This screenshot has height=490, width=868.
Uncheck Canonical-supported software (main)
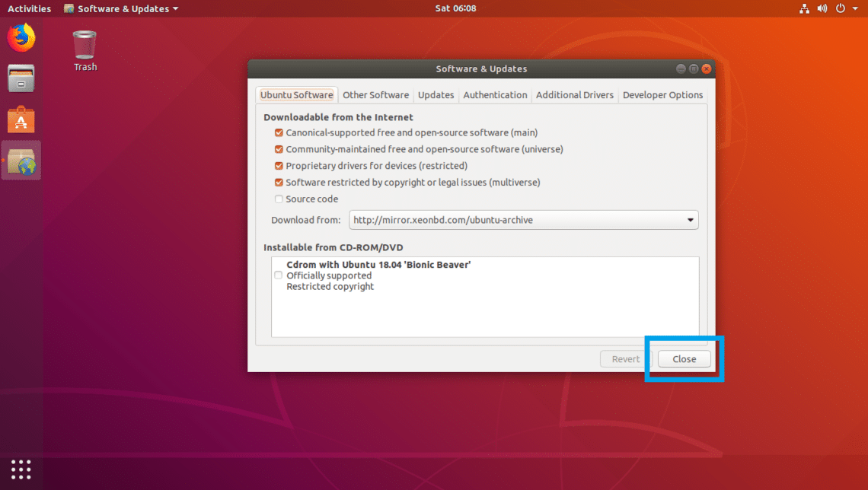click(279, 132)
